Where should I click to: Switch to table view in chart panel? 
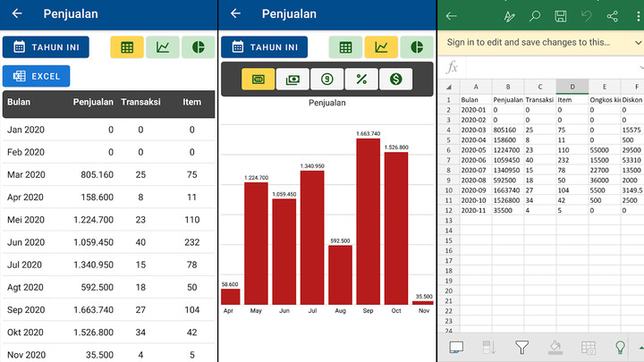345,47
